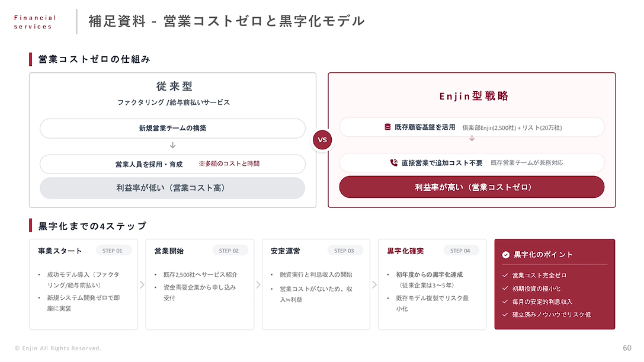This screenshot has width=644, height=362.
Task: Click the chevron between 安定運営 and 黒字化確実 cards
Action: (x=374, y=285)
